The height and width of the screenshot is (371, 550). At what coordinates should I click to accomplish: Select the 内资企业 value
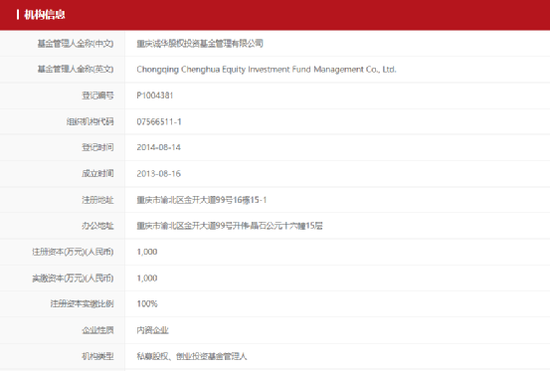(153, 330)
